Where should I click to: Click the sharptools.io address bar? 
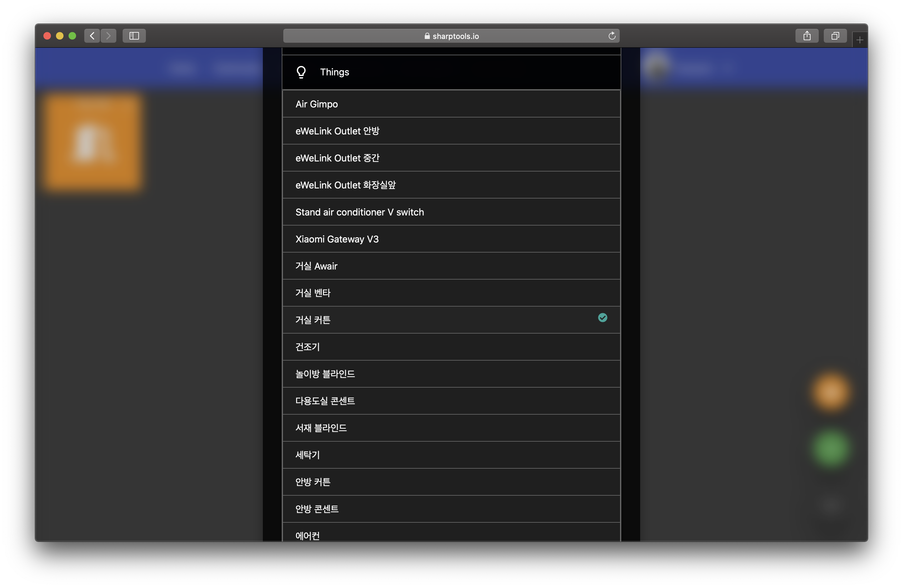point(451,36)
